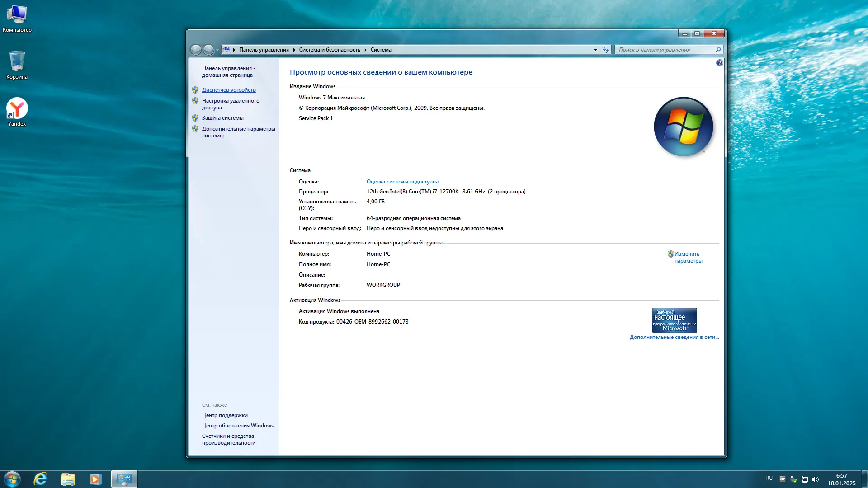Click the volume speaker tray icon
The height and width of the screenshot is (488, 868).
[x=816, y=479]
